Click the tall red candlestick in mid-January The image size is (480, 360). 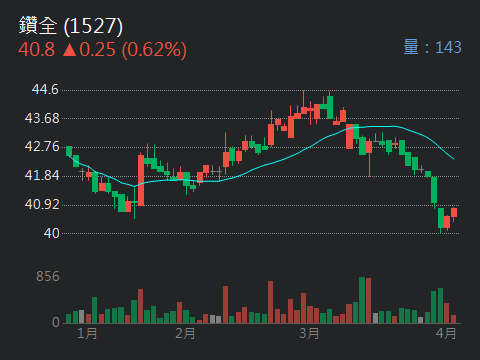(141, 180)
